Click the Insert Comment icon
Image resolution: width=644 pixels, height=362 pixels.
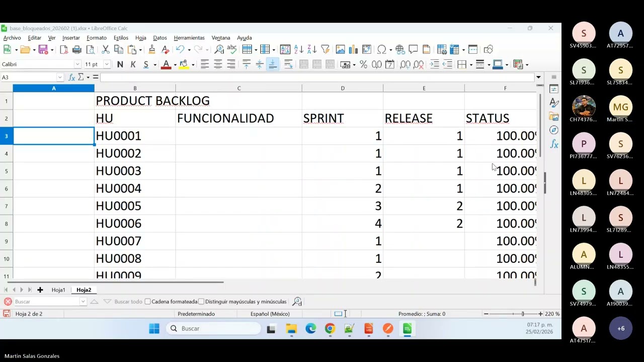(x=413, y=49)
